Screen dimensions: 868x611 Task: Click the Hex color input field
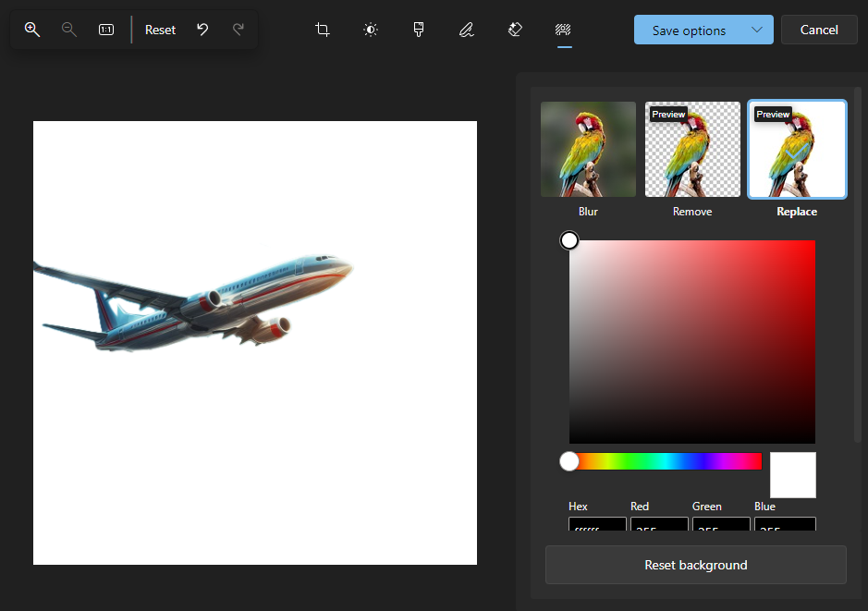coord(597,524)
